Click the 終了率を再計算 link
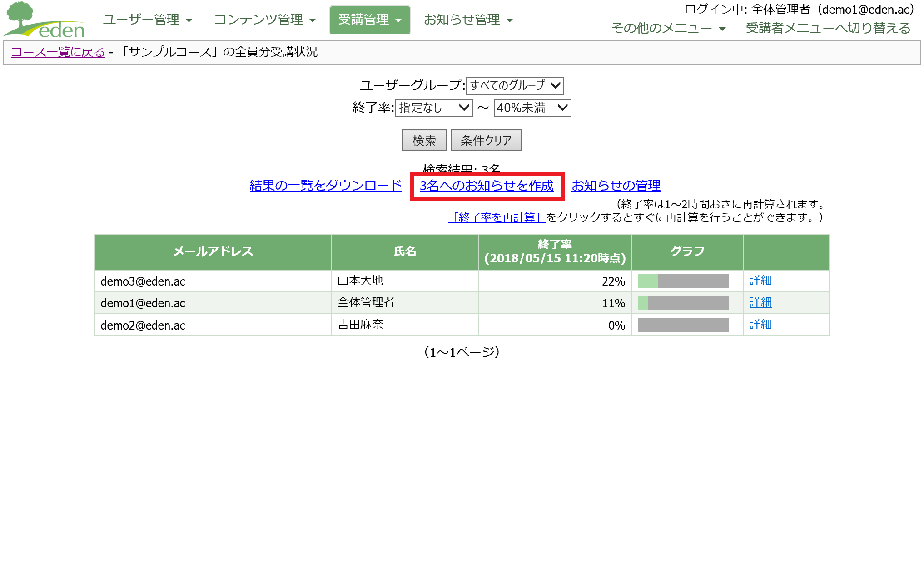The image size is (924, 581). click(x=497, y=217)
